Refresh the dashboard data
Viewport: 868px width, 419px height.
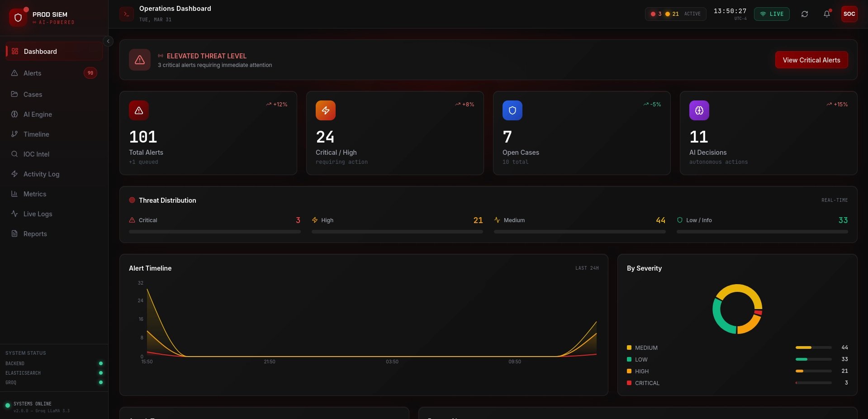pos(805,14)
